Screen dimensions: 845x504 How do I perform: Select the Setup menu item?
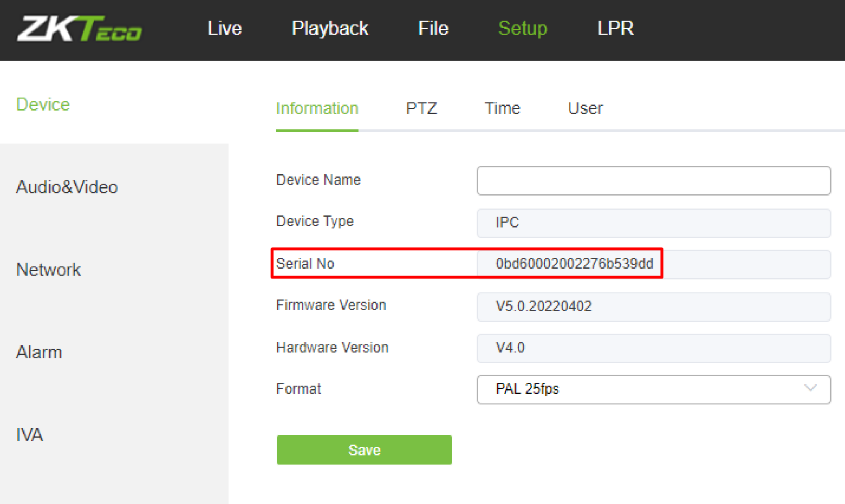[x=523, y=28]
